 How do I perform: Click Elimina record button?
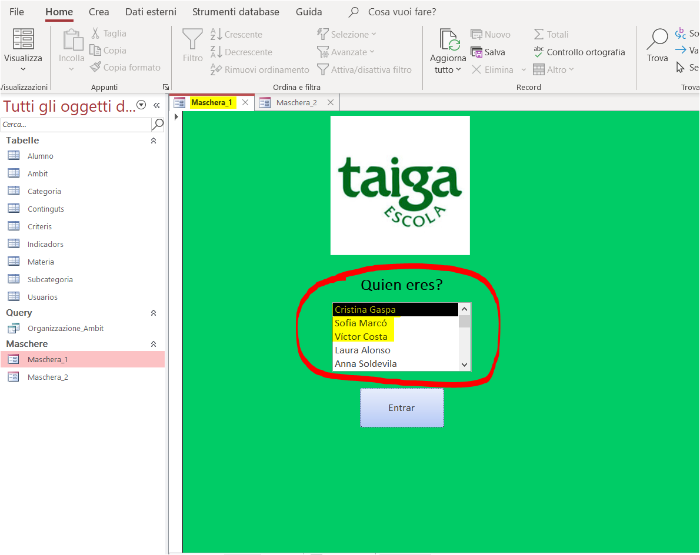(492, 70)
